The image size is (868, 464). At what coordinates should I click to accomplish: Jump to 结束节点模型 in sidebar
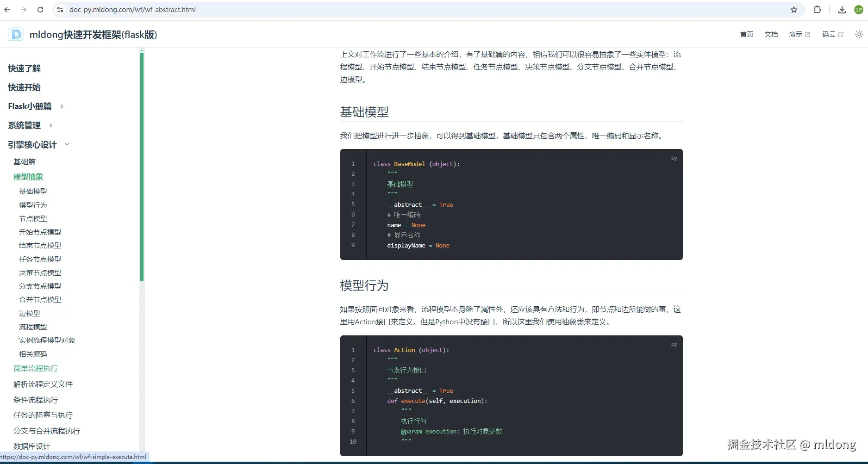(40, 245)
